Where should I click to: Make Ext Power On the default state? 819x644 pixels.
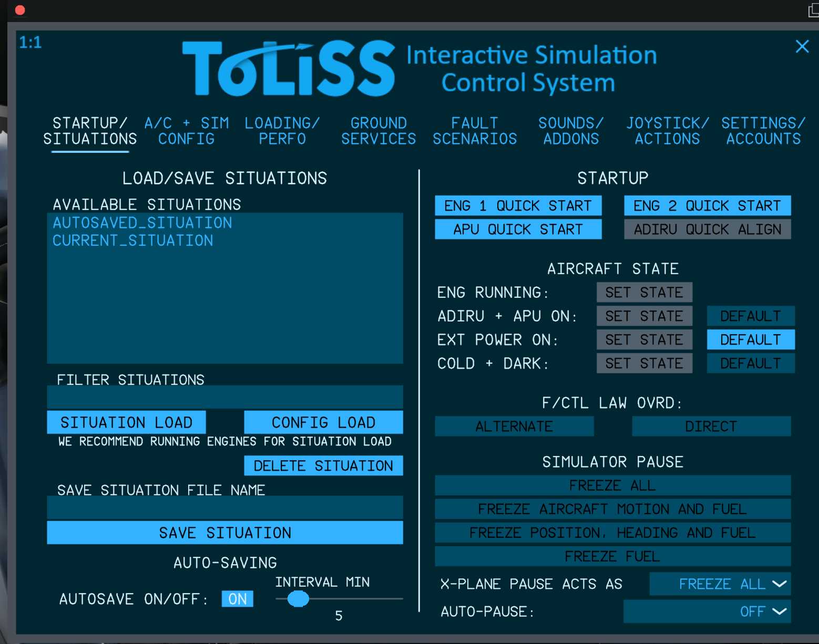tap(751, 339)
